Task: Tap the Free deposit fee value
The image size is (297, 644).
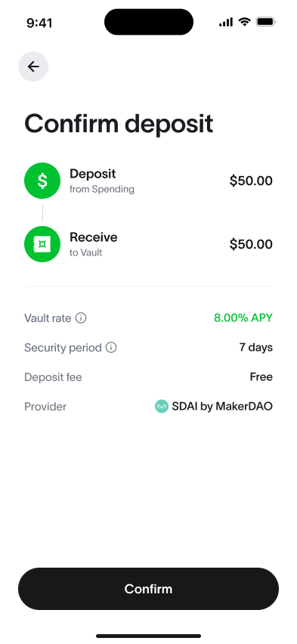Action: tap(261, 377)
